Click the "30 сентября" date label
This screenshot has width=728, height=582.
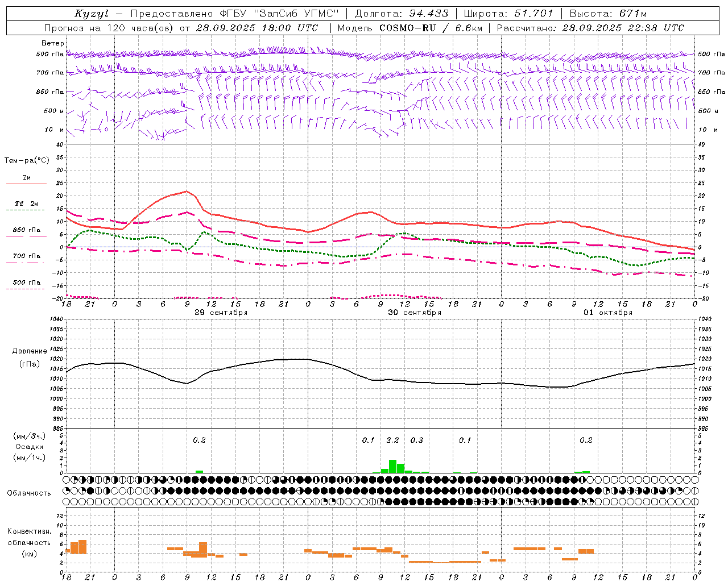[415, 313]
